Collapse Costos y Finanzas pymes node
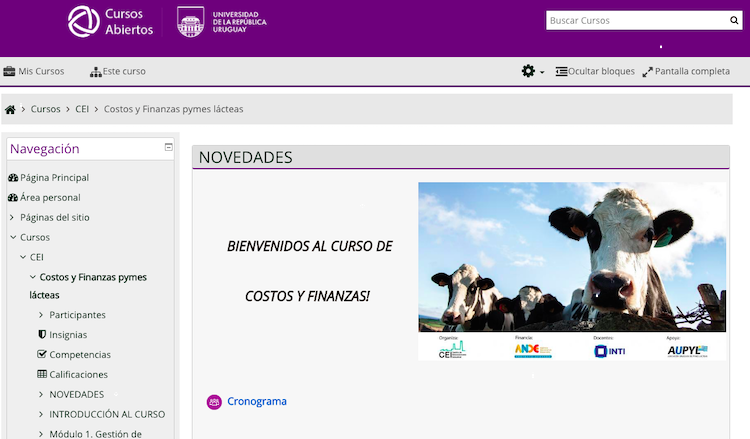The height and width of the screenshot is (439, 750). click(33, 277)
